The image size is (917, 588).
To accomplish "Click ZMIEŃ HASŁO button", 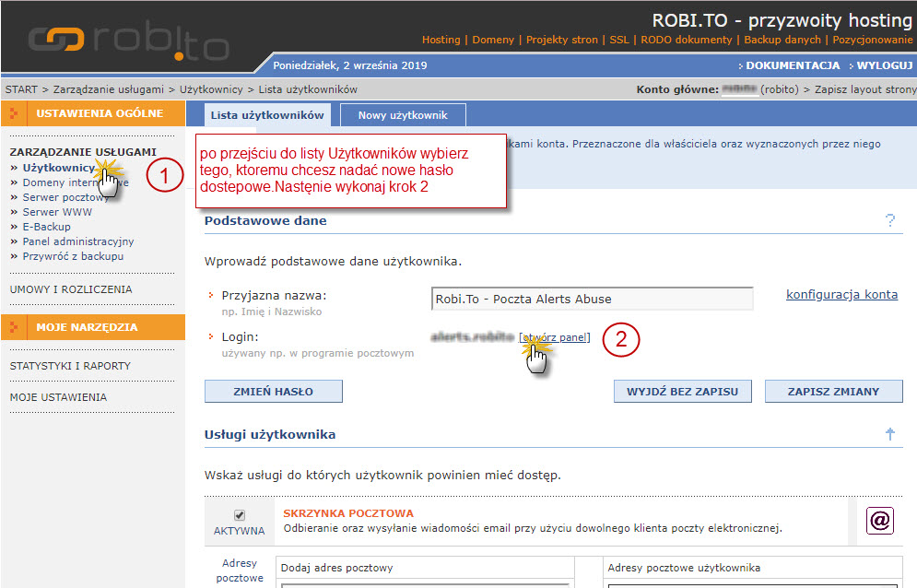I will [273, 392].
